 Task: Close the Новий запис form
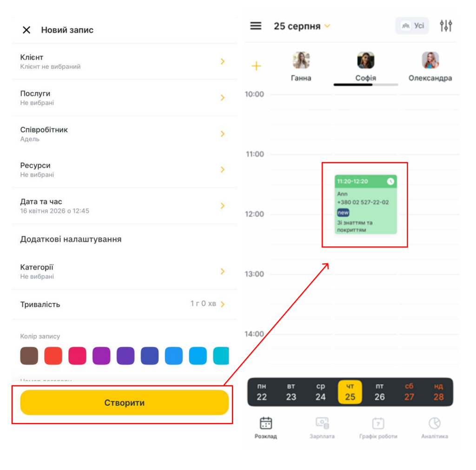pyautogui.click(x=26, y=30)
